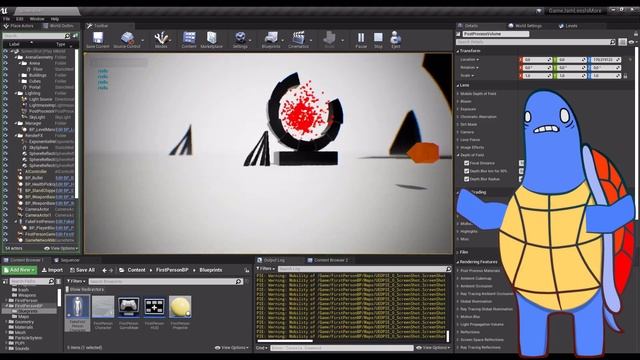The image size is (640, 360).
Task: Toggle visibility of ArenaGeometry folder
Action: tap(5, 58)
